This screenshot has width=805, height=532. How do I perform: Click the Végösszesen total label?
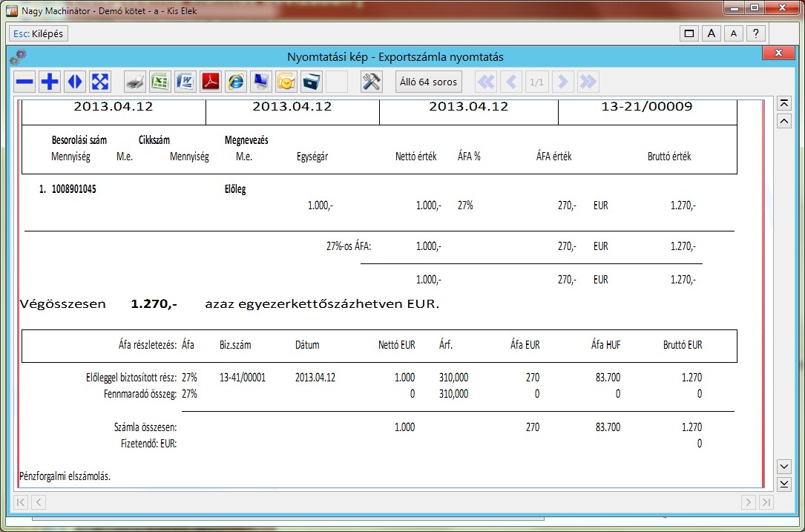pos(62,304)
